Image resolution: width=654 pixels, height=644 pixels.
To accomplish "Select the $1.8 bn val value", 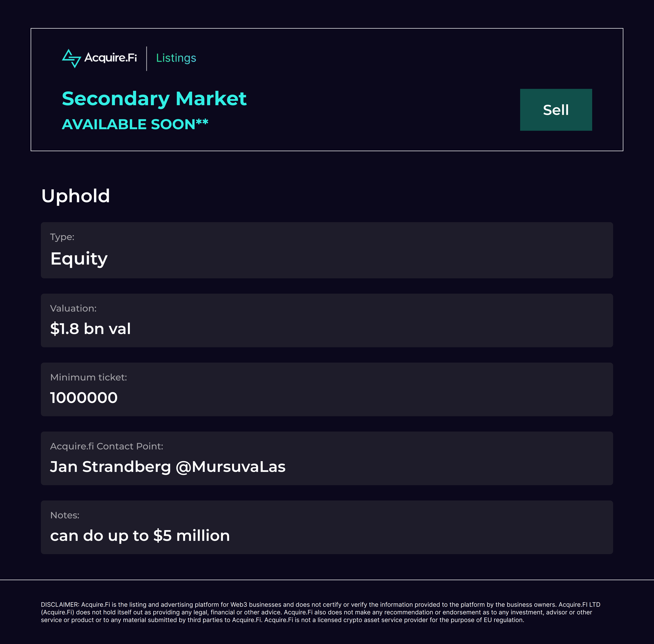I will (90, 329).
